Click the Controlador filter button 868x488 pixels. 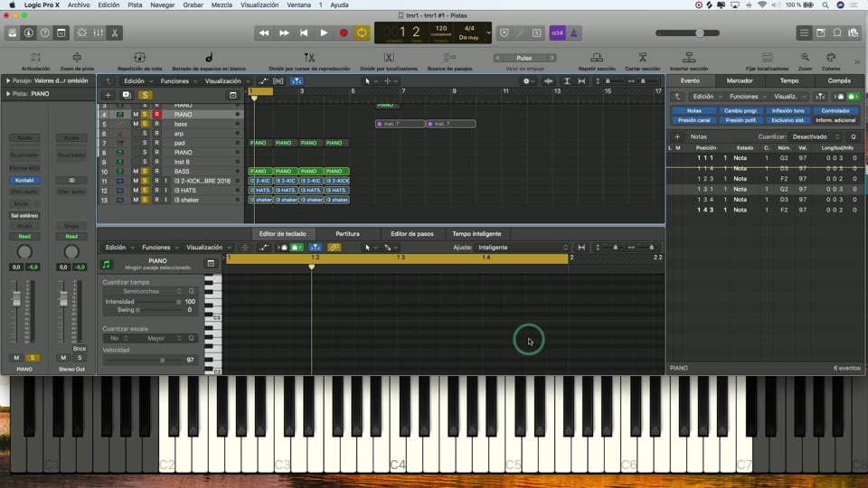tap(835, 110)
